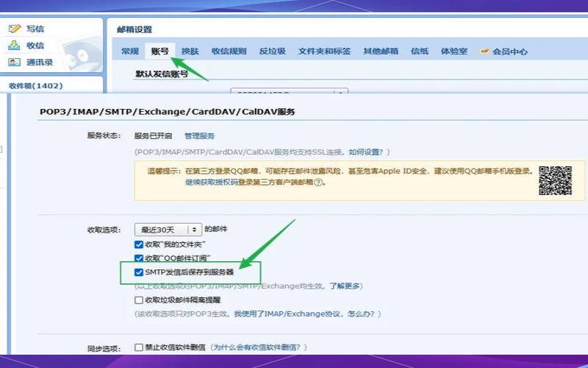Viewport: 588px width, 368px height.
Task: Click 我使用了IMAP/Exchange协议，怎么办? link
Action: (304, 314)
